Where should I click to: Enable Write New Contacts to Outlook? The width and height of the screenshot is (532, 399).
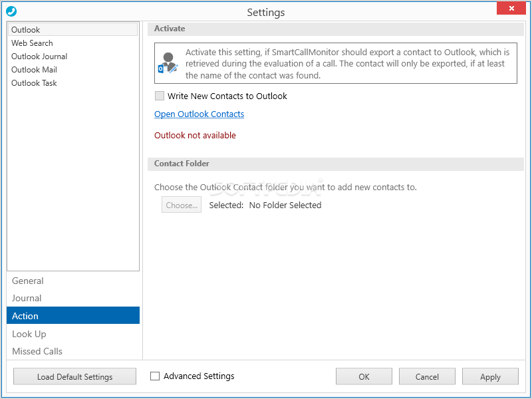pos(160,96)
